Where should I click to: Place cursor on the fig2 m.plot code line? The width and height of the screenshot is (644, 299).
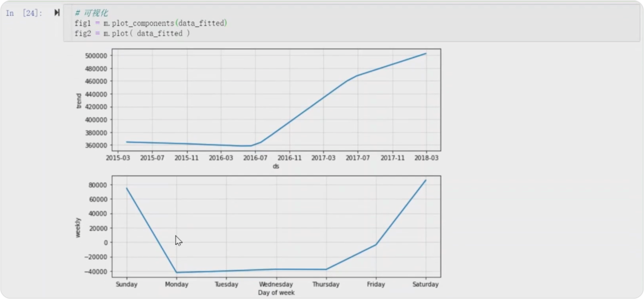point(132,34)
